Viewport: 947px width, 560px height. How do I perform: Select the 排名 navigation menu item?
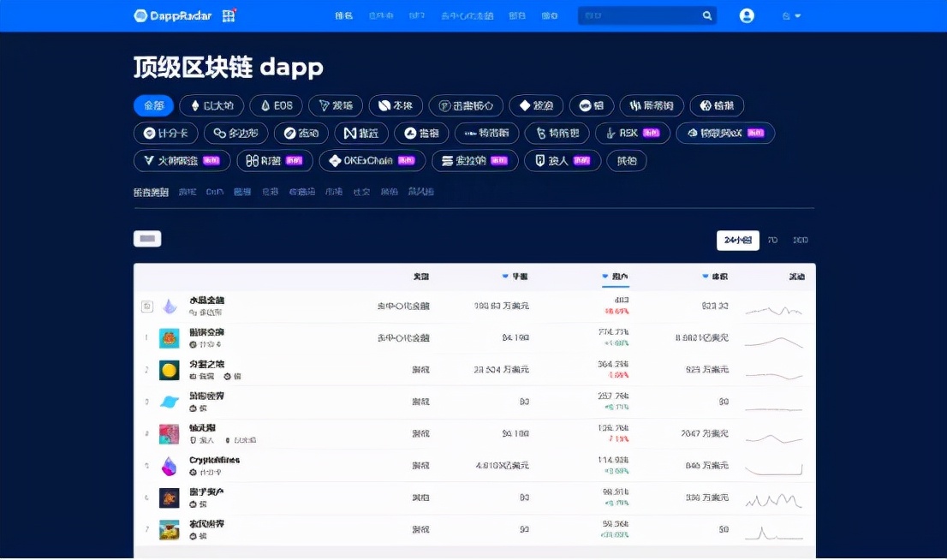click(344, 15)
